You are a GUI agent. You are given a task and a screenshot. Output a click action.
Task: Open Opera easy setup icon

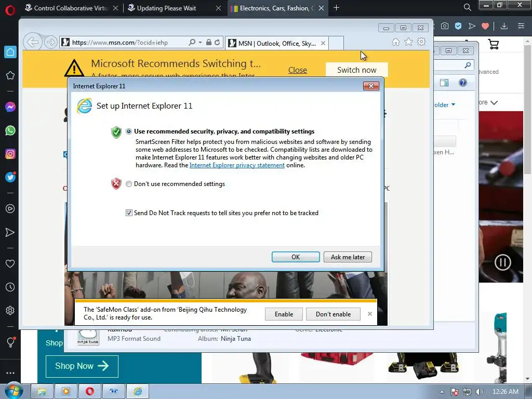click(x=521, y=26)
